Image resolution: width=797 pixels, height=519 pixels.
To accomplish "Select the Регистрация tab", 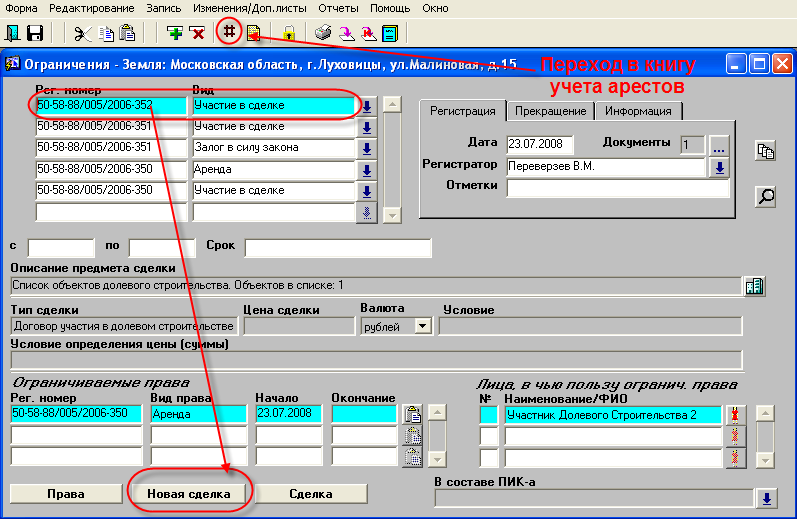I will [x=463, y=111].
